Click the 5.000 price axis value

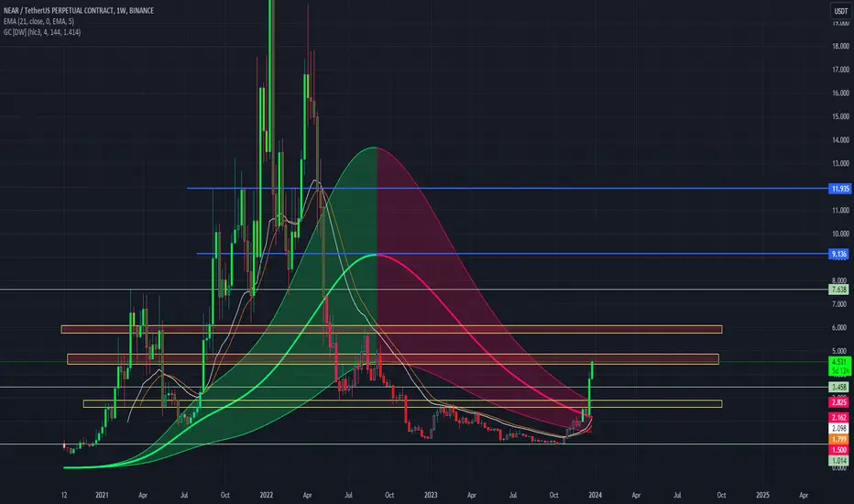pyautogui.click(x=840, y=350)
